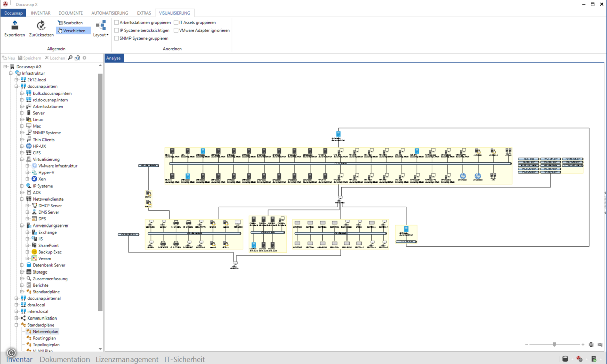Select the Topologieplan entry
This screenshot has width=607, height=364.
tap(42, 344)
